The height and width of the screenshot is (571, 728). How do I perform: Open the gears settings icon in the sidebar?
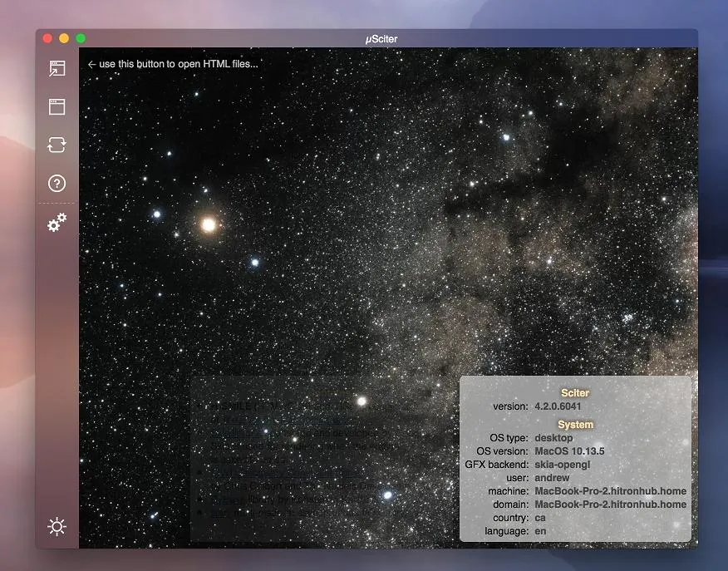click(x=57, y=223)
